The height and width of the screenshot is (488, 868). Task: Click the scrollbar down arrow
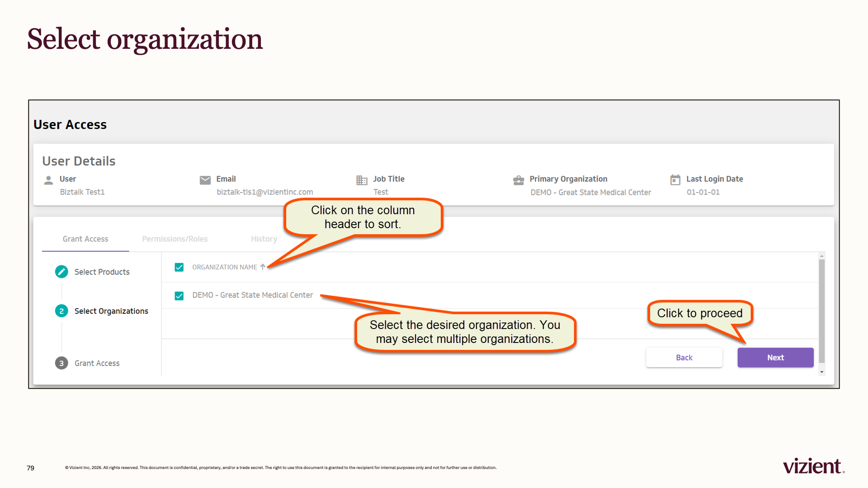tap(822, 372)
